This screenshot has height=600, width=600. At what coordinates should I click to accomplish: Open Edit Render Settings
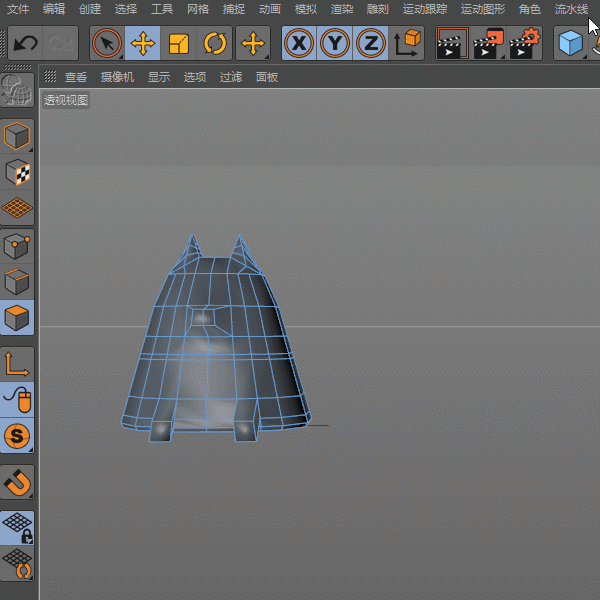point(525,43)
